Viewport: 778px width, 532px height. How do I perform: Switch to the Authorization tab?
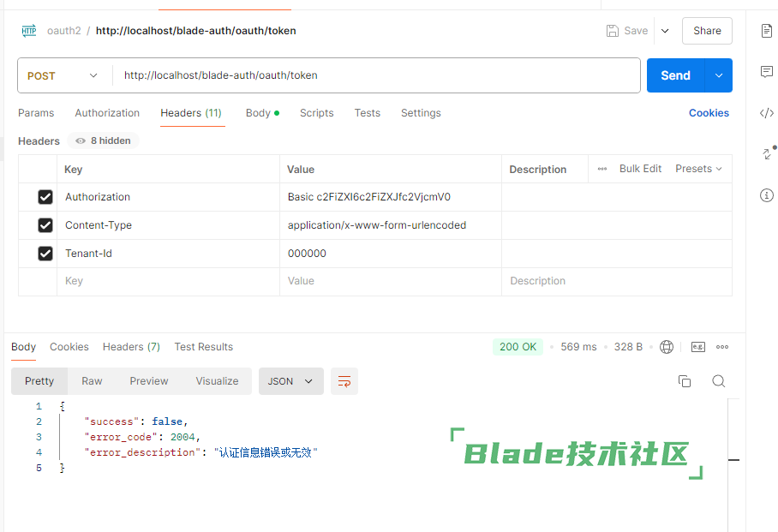(107, 113)
